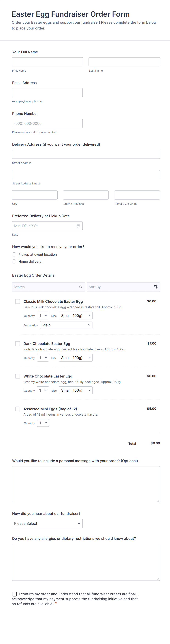Check the Classic Milk Chocolate Easter Egg box
Screen dimensions: 170x644
[x=18, y=301]
